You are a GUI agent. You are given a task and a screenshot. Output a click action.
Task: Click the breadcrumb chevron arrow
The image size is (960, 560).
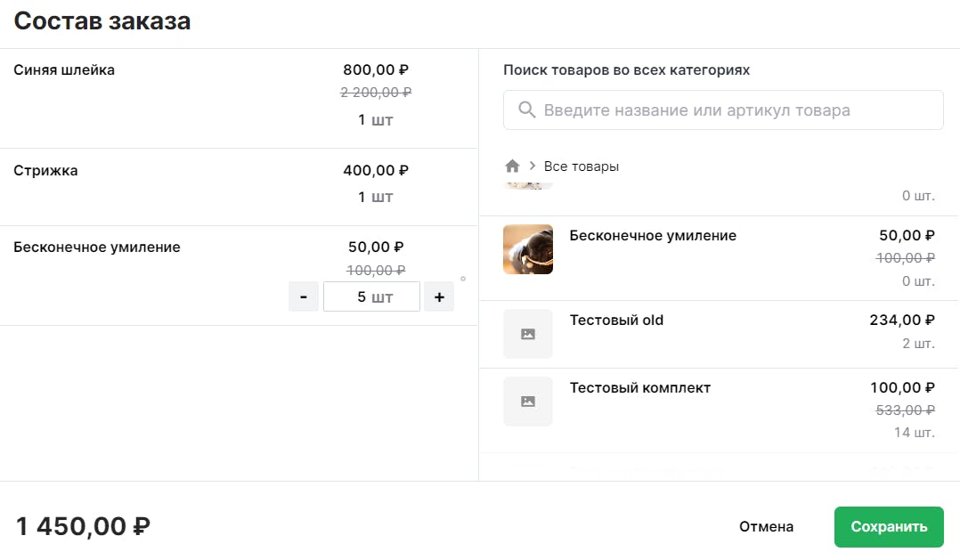[x=532, y=166]
